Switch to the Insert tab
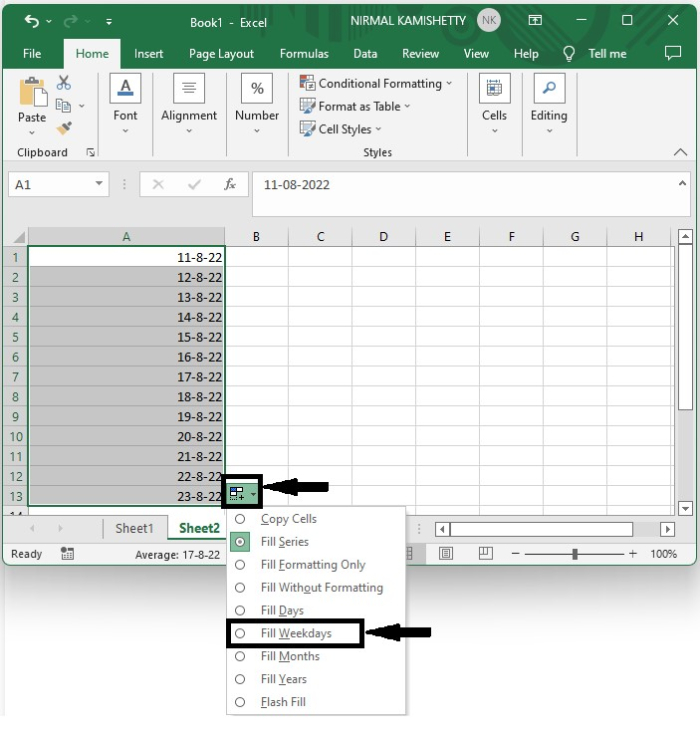 (x=148, y=54)
